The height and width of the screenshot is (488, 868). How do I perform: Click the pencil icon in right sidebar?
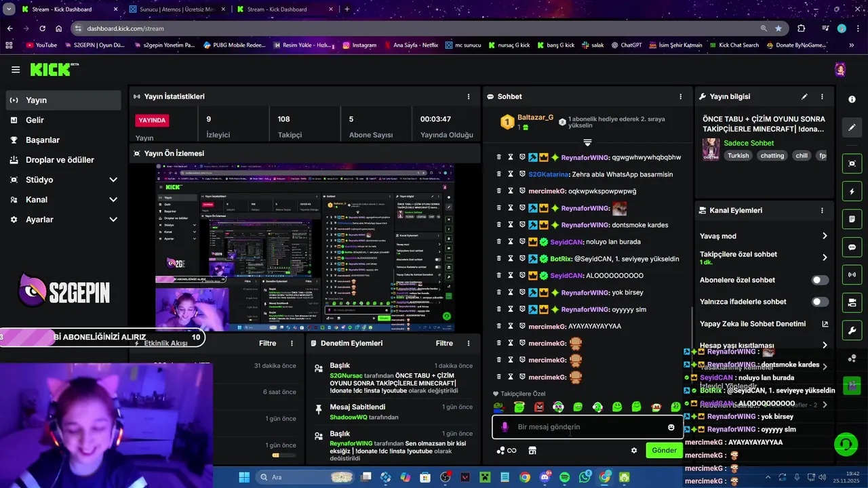[852, 127]
